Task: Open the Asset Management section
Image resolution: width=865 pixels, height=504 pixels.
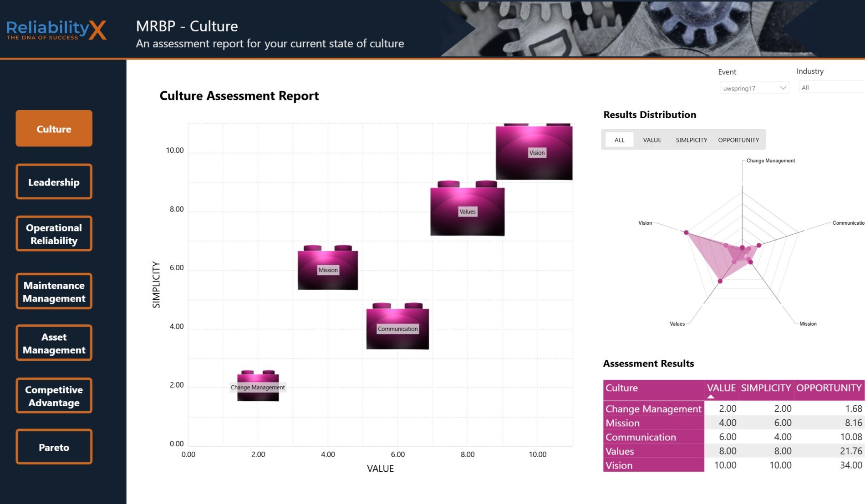Action: pos(54,343)
